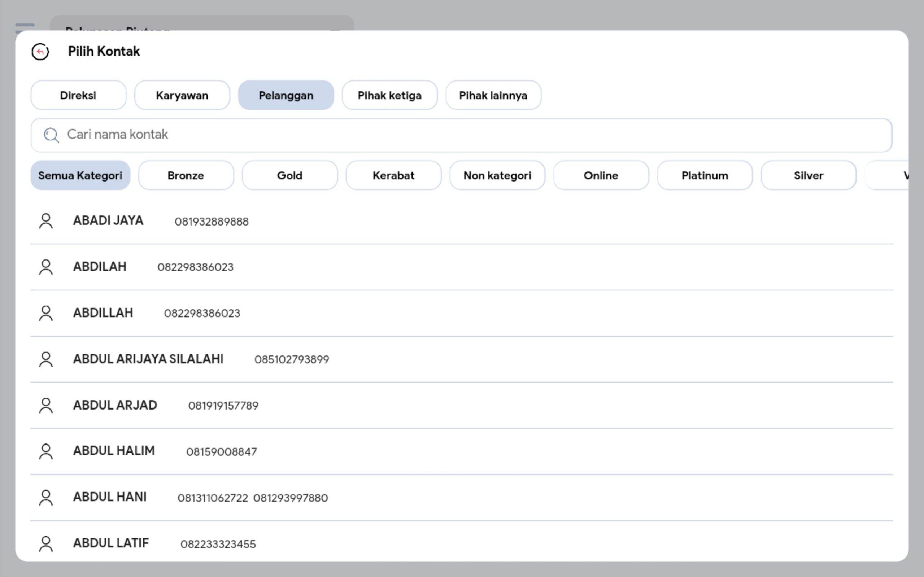Click person icon next to ABDILAH
This screenshot has width=924, height=577.
(46, 267)
